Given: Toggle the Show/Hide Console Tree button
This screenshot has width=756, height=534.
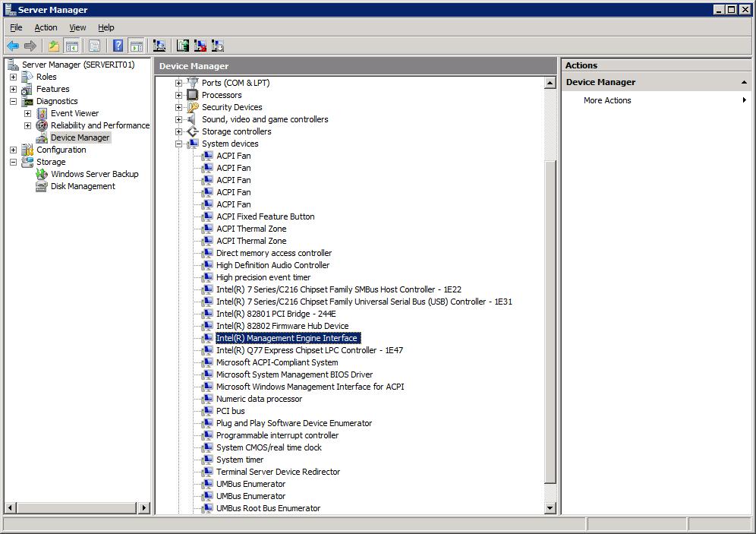Looking at the screenshot, I should 72,46.
